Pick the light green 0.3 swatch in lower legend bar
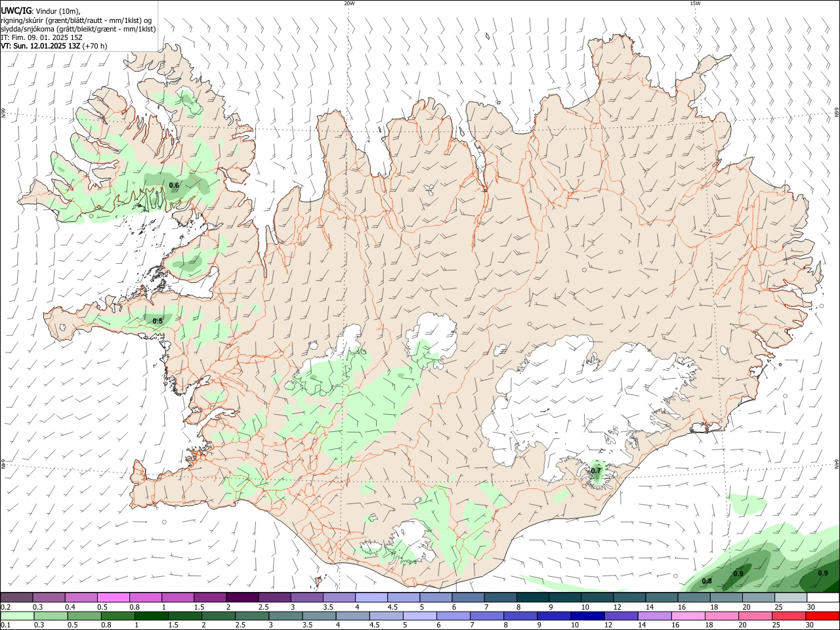This screenshot has height=630, width=840. pyautogui.click(x=51, y=616)
